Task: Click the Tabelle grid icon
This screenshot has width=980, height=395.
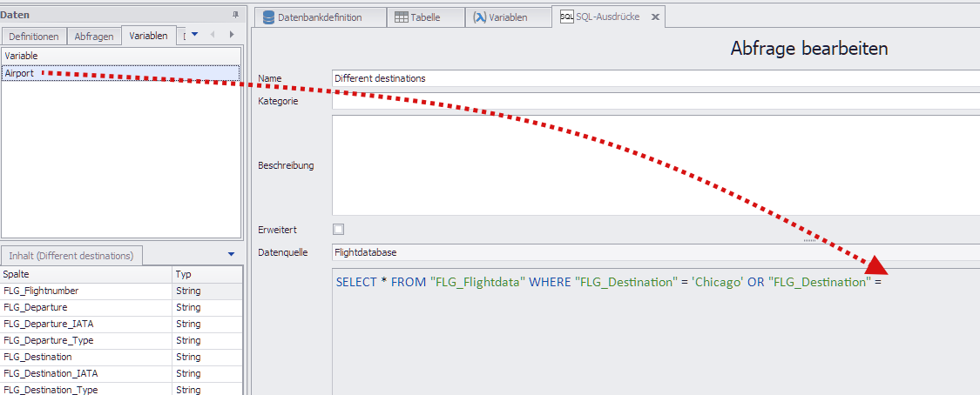Action: [401, 17]
